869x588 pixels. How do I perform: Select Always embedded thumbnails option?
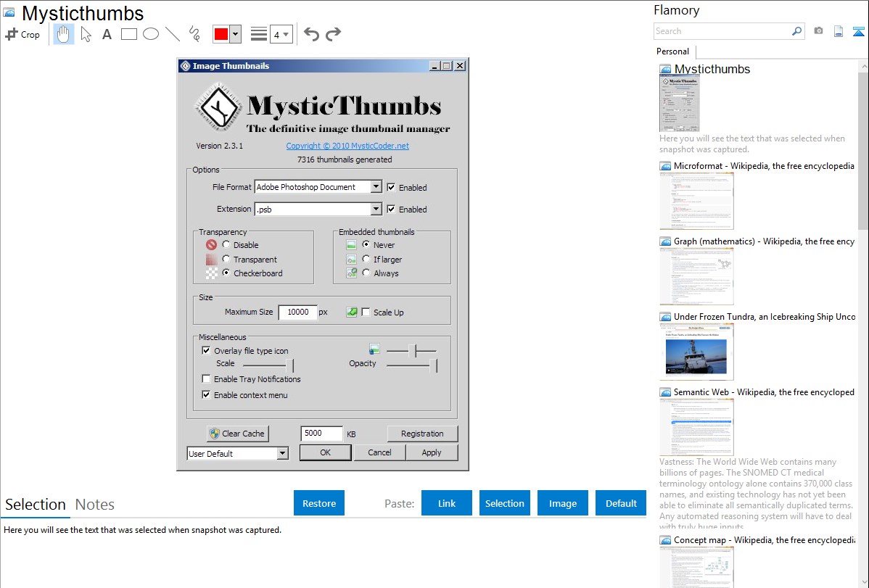click(366, 273)
